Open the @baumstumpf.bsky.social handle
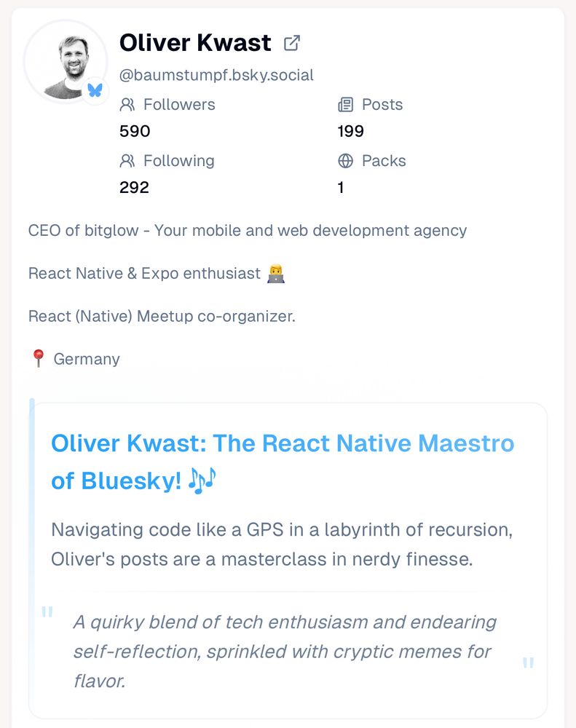Viewport: 576px width, 728px height. 216,74
